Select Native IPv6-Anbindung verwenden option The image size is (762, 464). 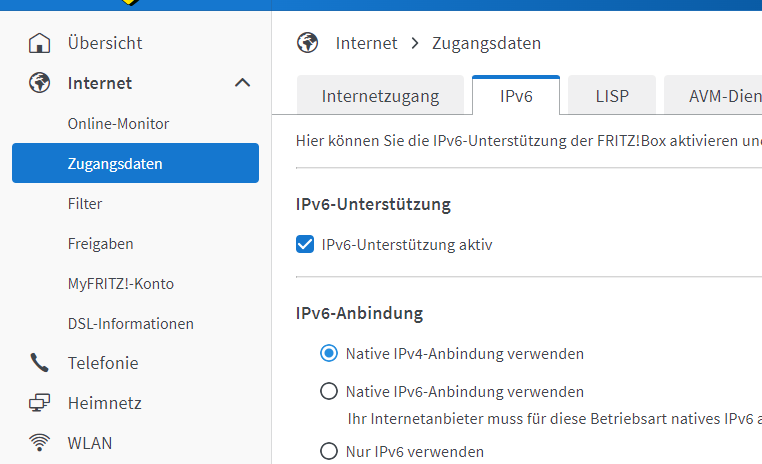point(328,391)
